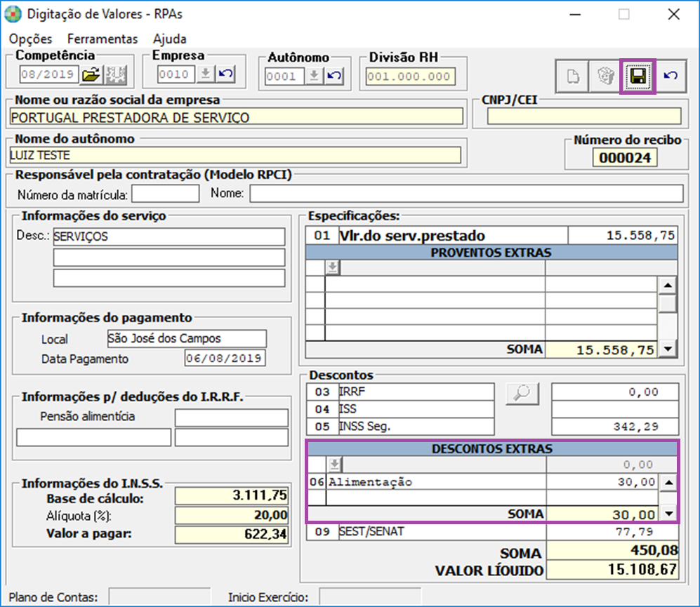Click the Inicio Exercício field

coord(370,596)
